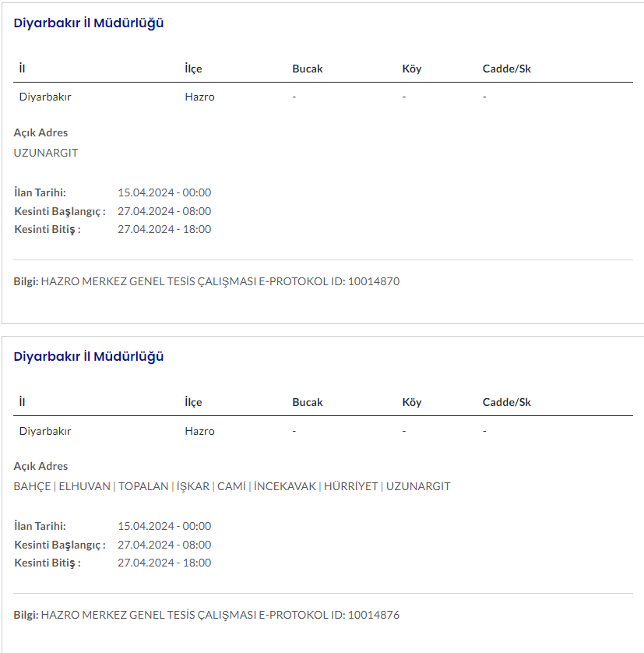Click the Diyarbakır cell in the second table
The width and height of the screenshot is (644, 653).
(45, 431)
